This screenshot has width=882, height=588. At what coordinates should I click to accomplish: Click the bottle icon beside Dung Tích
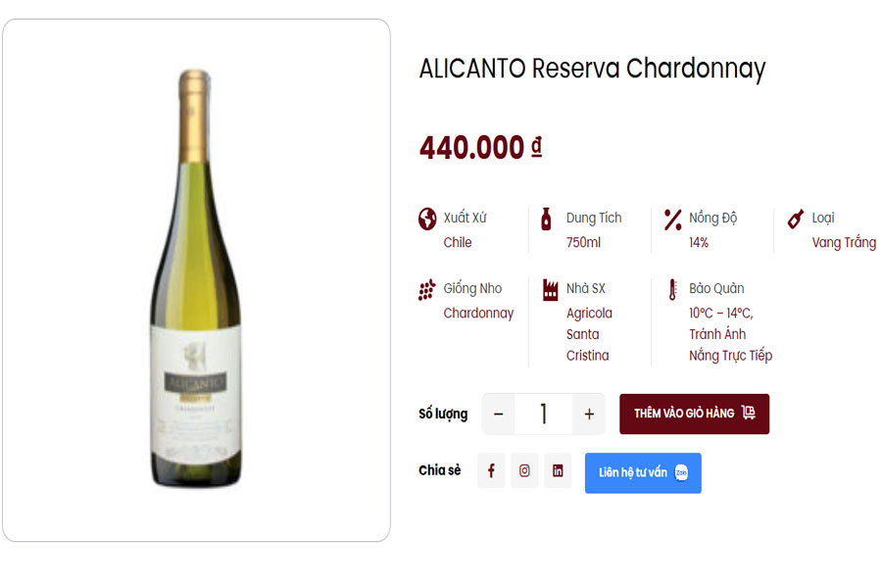coord(545,218)
